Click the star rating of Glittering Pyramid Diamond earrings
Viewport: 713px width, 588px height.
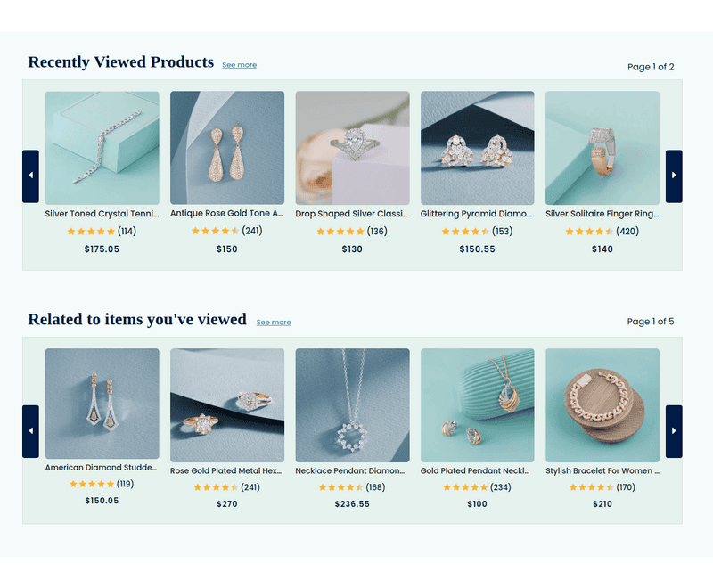pos(465,231)
